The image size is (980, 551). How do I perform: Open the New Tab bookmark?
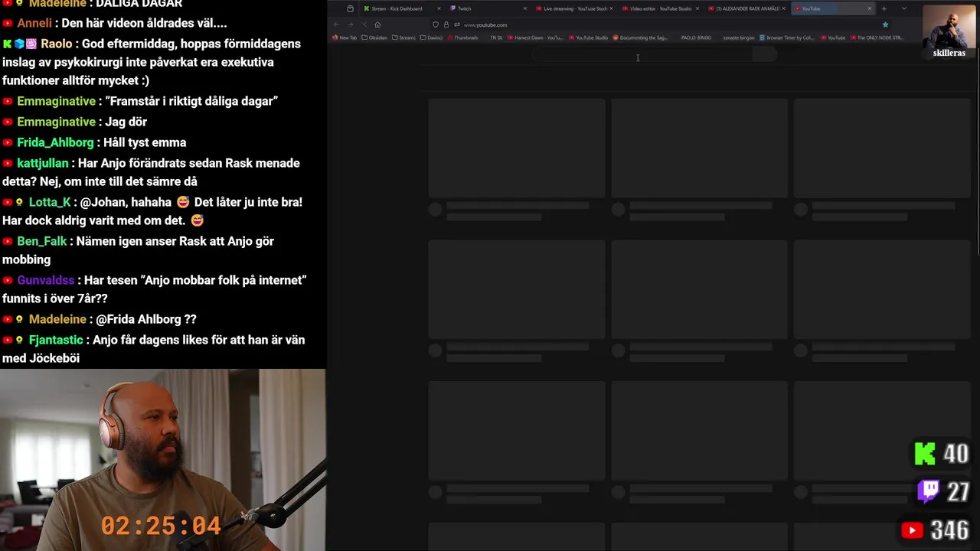pyautogui.click(x=345, y=37)
